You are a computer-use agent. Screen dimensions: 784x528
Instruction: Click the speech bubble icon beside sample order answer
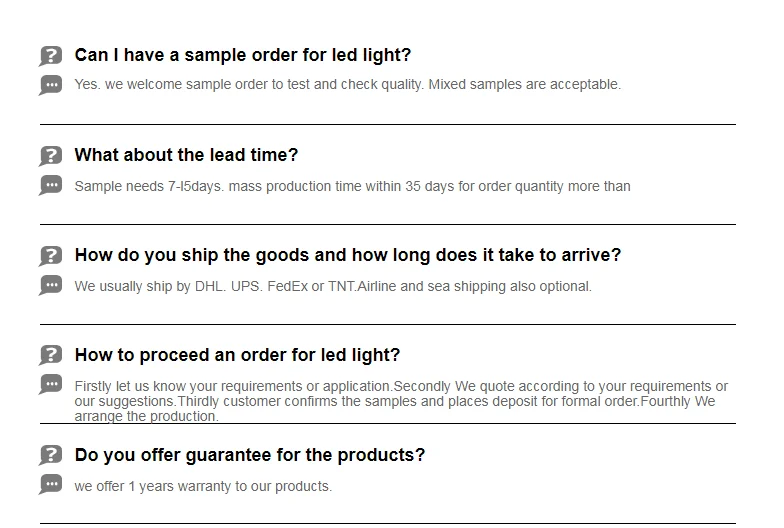pos(51,85)
